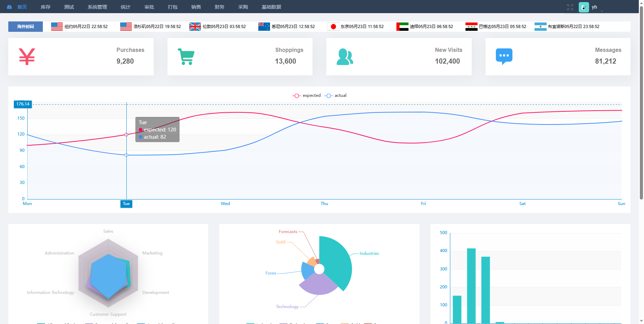The height and width of the screenshot is (324, 644).
Task: Toggle the expected series in chart legend
Action: click(307, 95)
